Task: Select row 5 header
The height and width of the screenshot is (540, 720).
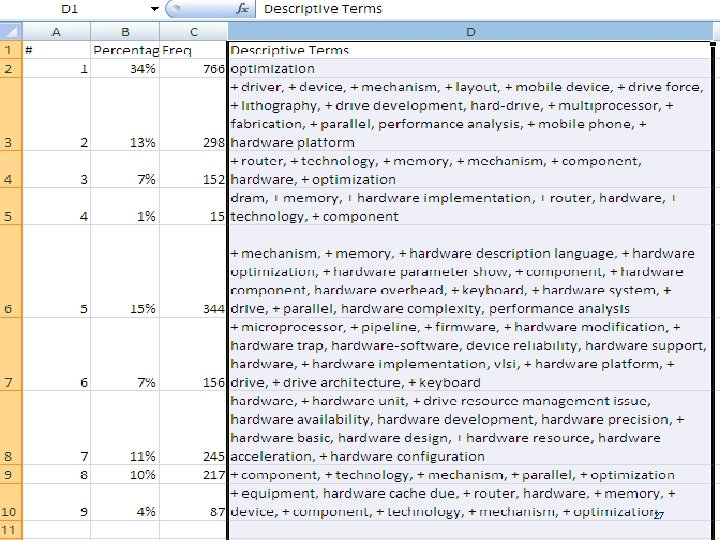Action: (11, 206)
